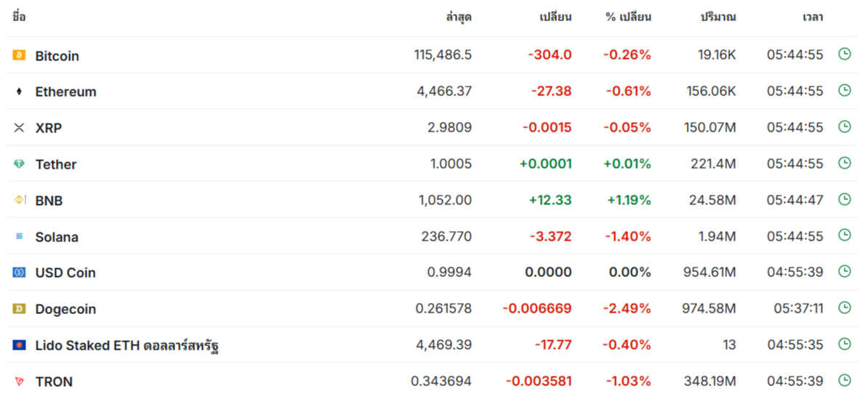Open the Ethereum name link
Image resolution: width=868 pixels, height=394 pixels.
point(66,92)
